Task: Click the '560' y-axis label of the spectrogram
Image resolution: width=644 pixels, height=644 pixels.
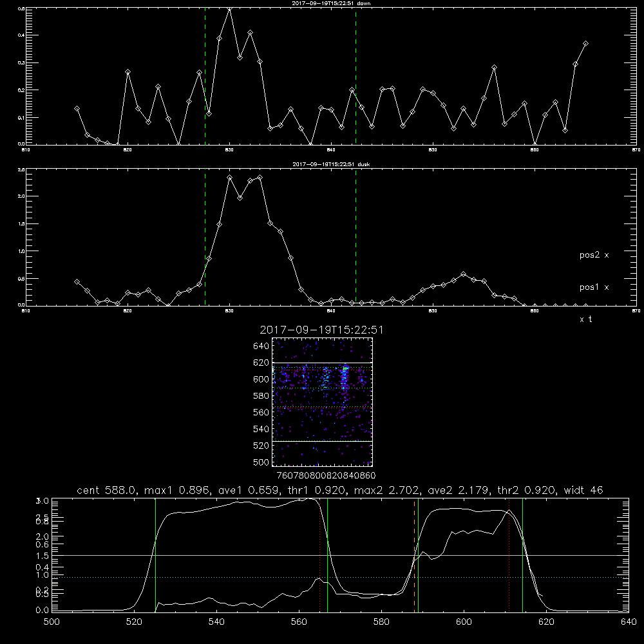Action: pos(261,412)
